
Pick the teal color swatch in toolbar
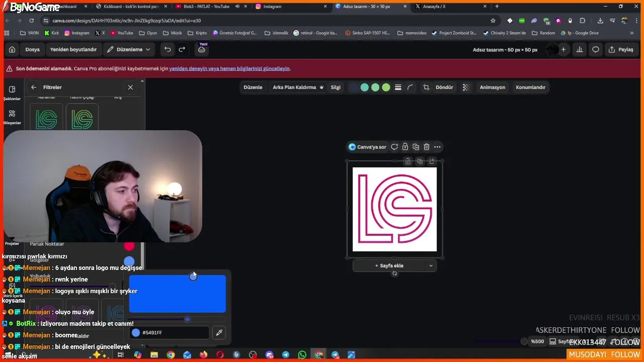point(365,87)
